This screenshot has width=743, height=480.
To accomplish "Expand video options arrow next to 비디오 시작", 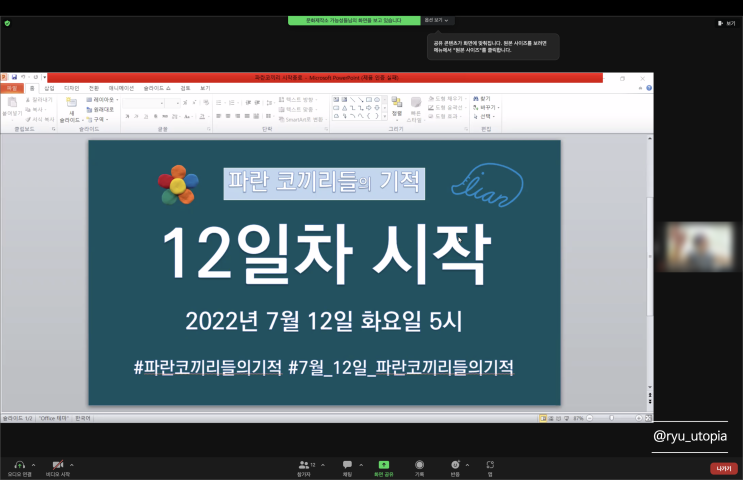I will point(72,465).
